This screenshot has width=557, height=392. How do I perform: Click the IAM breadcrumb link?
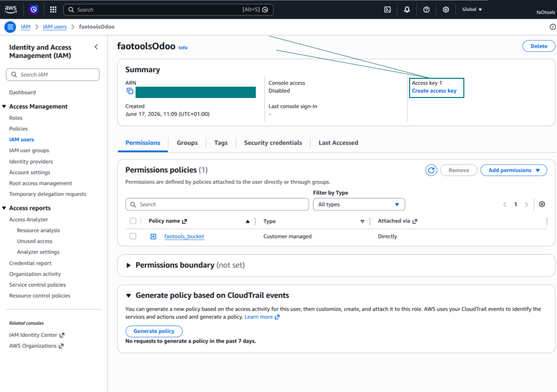(x=26, y=27)
